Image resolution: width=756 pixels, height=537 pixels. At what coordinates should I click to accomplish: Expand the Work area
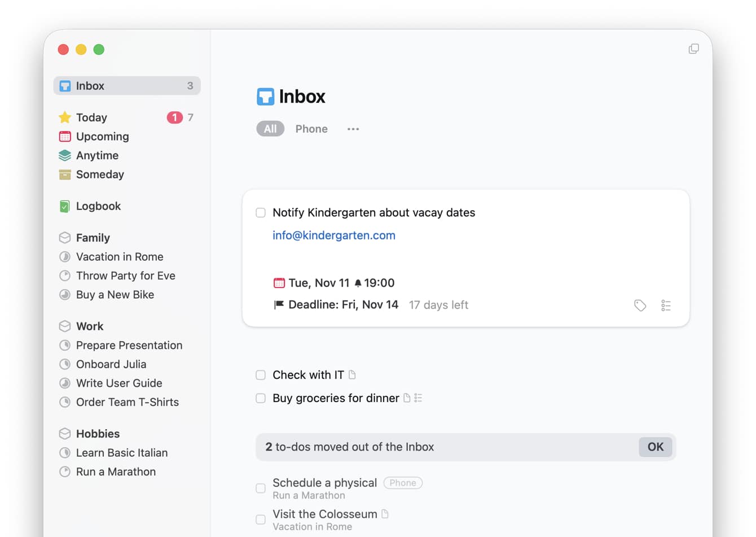click(x=90, y=326)
